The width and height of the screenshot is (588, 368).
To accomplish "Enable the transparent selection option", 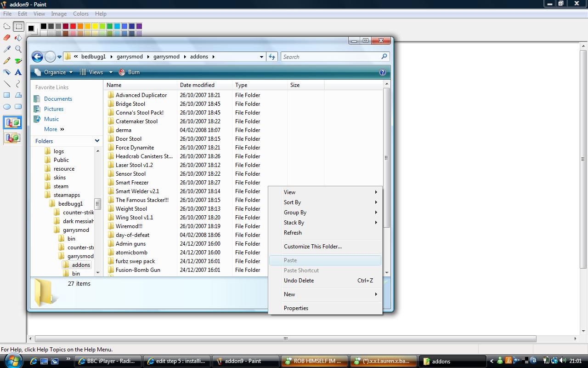I will click(x=12, y=138).
